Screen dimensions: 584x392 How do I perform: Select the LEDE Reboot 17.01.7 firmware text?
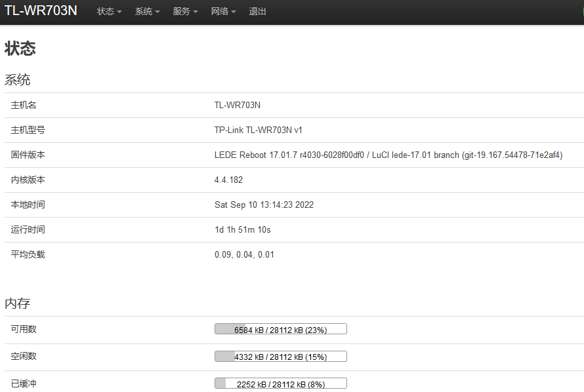tap(388, 155)
